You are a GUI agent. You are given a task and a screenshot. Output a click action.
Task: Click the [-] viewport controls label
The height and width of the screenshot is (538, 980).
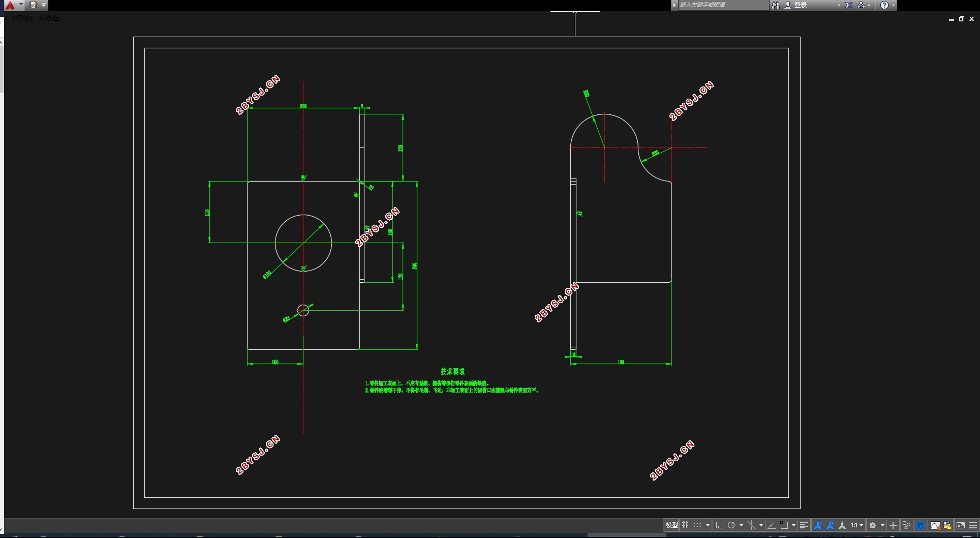[10, 18]
